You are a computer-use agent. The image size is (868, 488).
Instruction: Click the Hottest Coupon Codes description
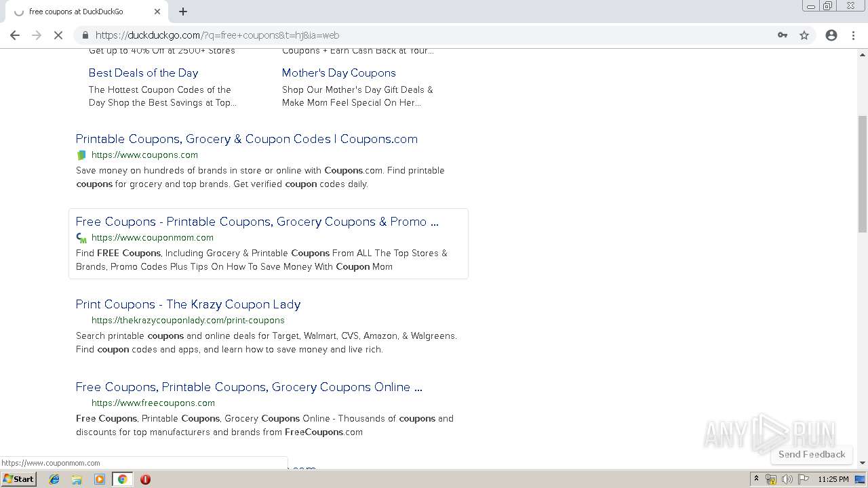163,96
